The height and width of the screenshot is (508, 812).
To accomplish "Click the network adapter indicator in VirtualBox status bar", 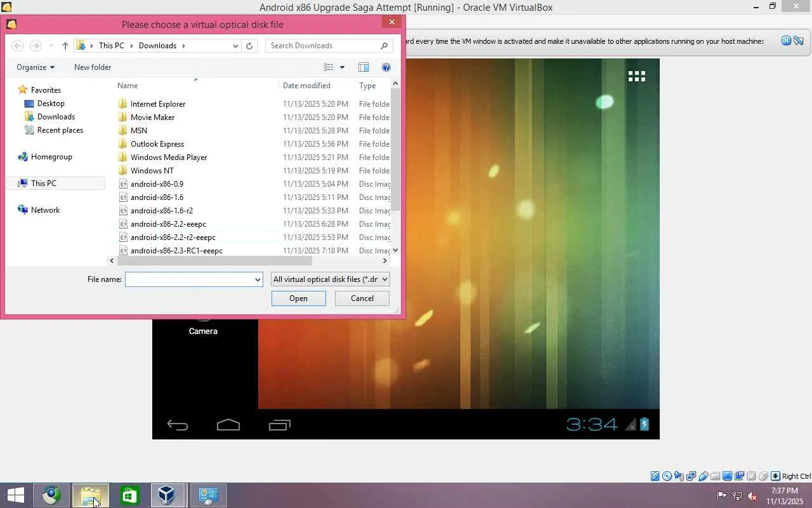I will point(691,476).
